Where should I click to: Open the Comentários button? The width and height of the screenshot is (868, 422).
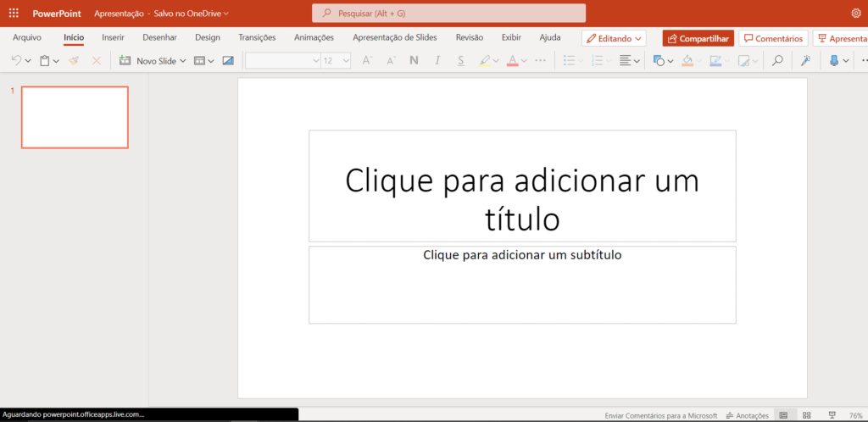tap(773, 38)
